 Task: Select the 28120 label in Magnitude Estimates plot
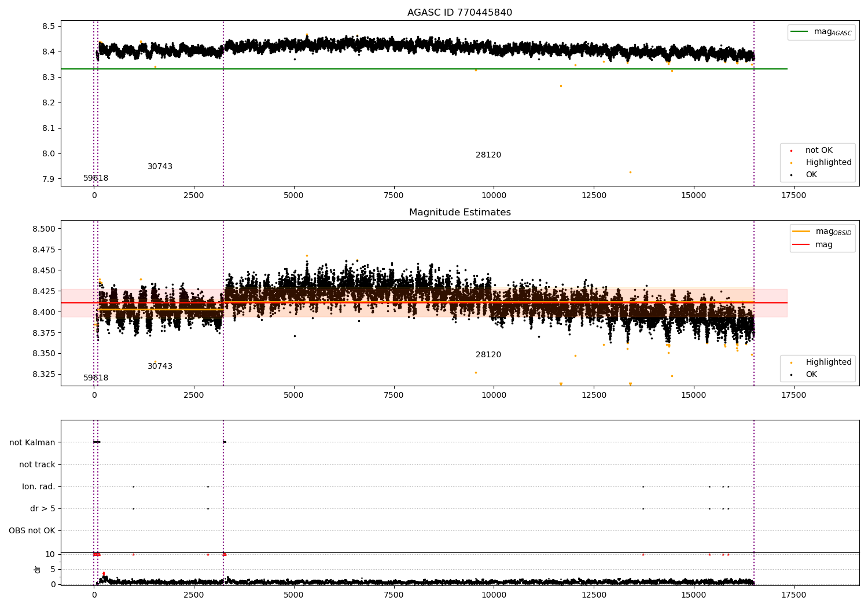pyautogui.click(x=488, y=355)
